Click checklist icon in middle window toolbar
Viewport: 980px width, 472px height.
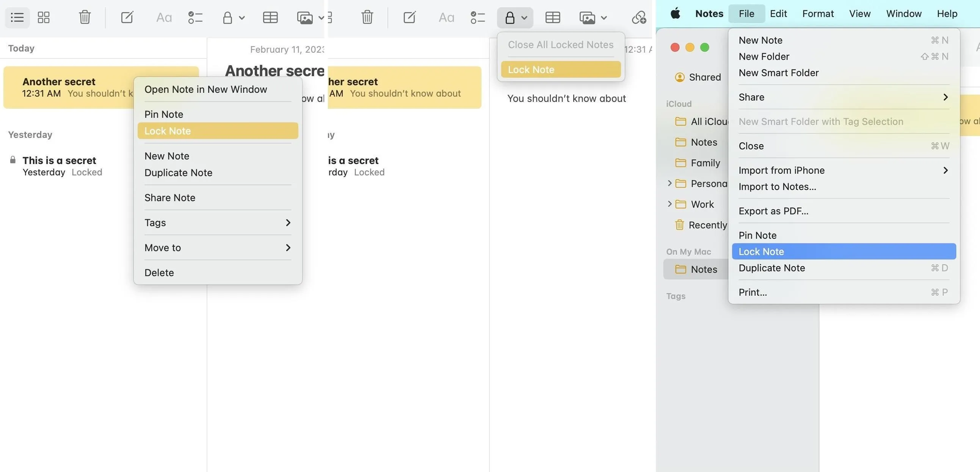pyautogui.click(x=477, y=17)
